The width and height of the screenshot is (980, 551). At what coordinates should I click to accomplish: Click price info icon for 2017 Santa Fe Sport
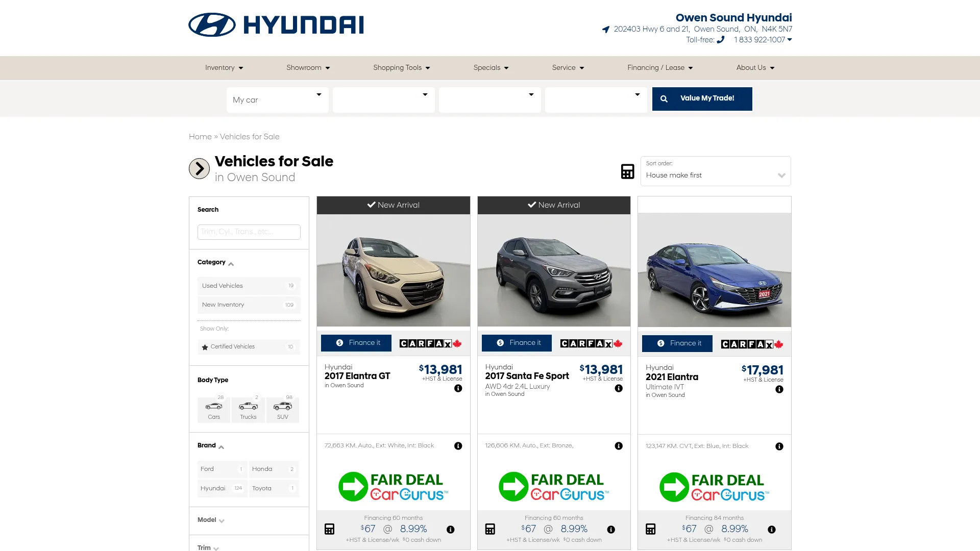(x=619, y=388)
